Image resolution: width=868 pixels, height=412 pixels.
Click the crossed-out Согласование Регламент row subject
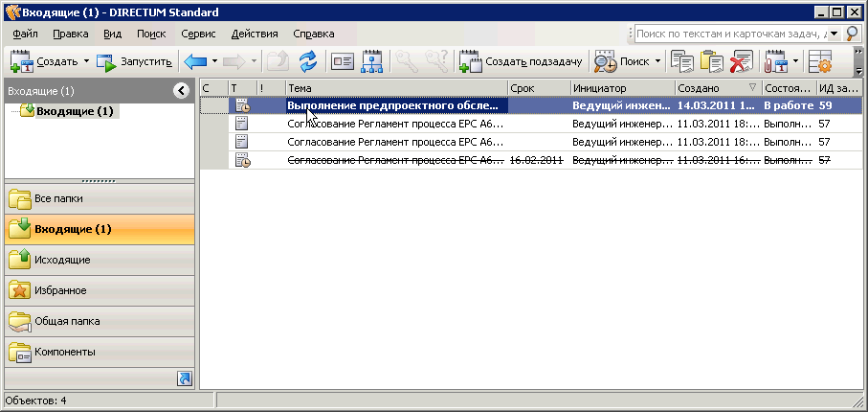tap(395, 160)
